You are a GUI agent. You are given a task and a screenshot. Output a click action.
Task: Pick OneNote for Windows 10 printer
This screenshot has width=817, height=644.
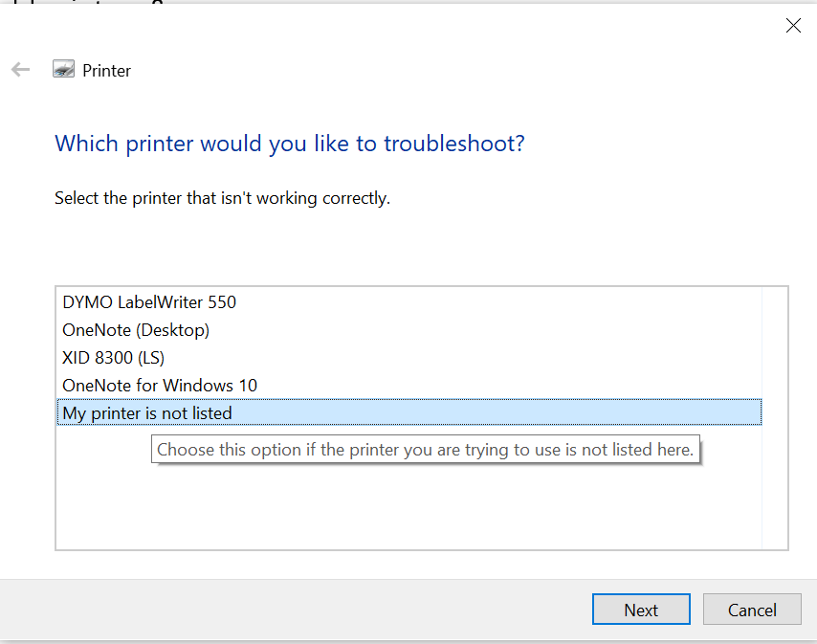[409, 385]
